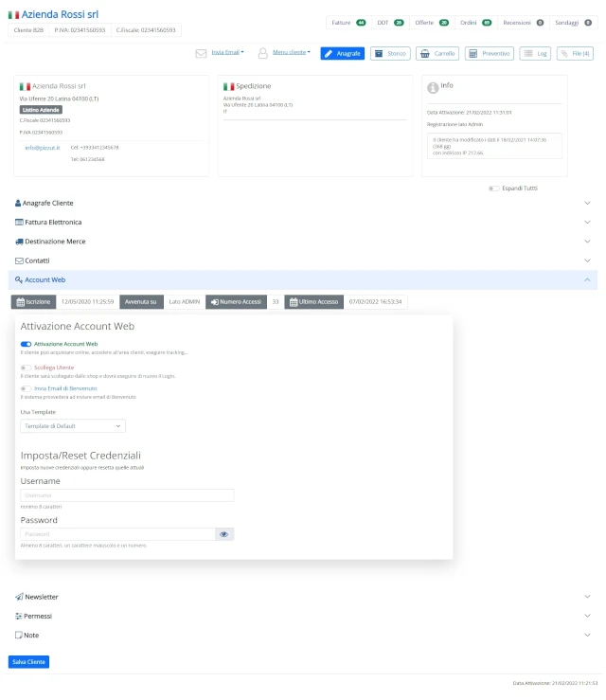Toggle the Scollega Utente switch
Image resolution: width=606 pixels, height=700 pixels.
point(26,368)
